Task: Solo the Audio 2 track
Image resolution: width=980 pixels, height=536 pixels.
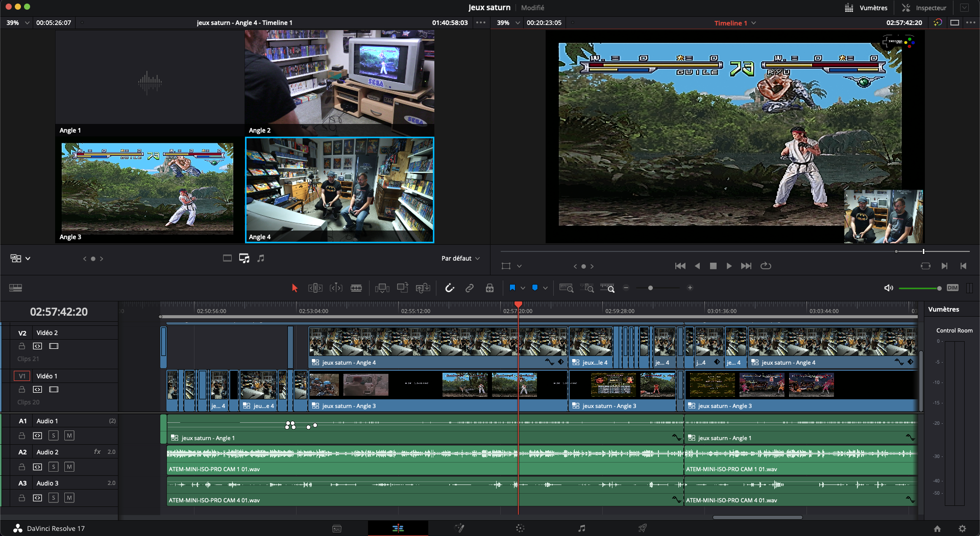Action: (54, 467)
